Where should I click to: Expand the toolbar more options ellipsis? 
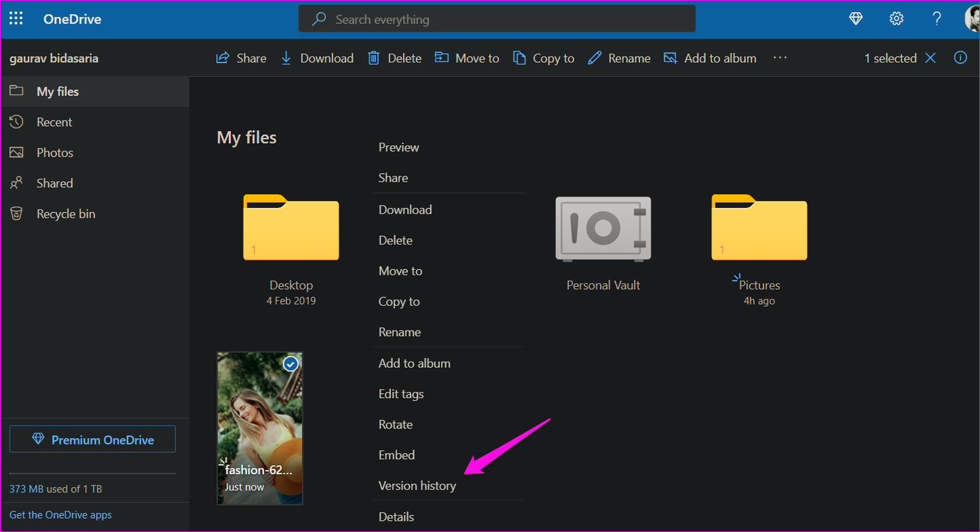click(x=780, y=58)
